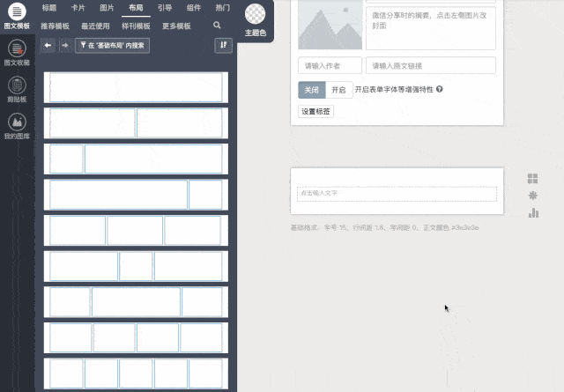Open the 剪贴板 clipboard icon
Image resolution: width=564 pixels, height=392 pixels.
tap(17, 85)
